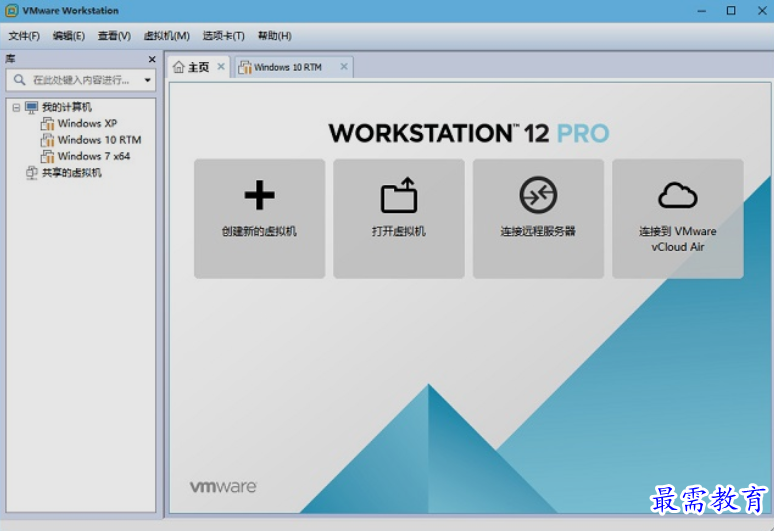Open the 虚拟机(M) menu
774x531 pixels.
coord(166,36)
